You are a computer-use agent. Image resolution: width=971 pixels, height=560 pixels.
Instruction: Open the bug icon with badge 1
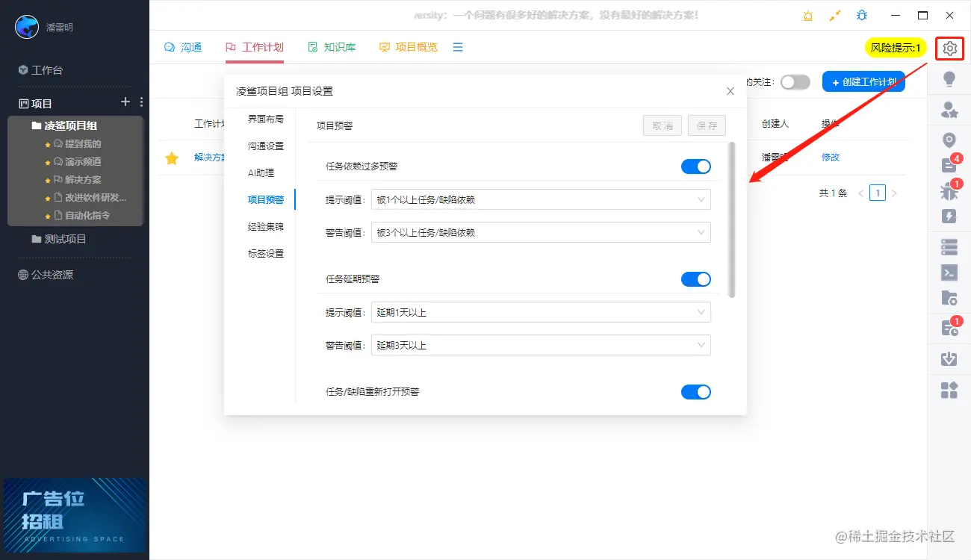(949, 191)
